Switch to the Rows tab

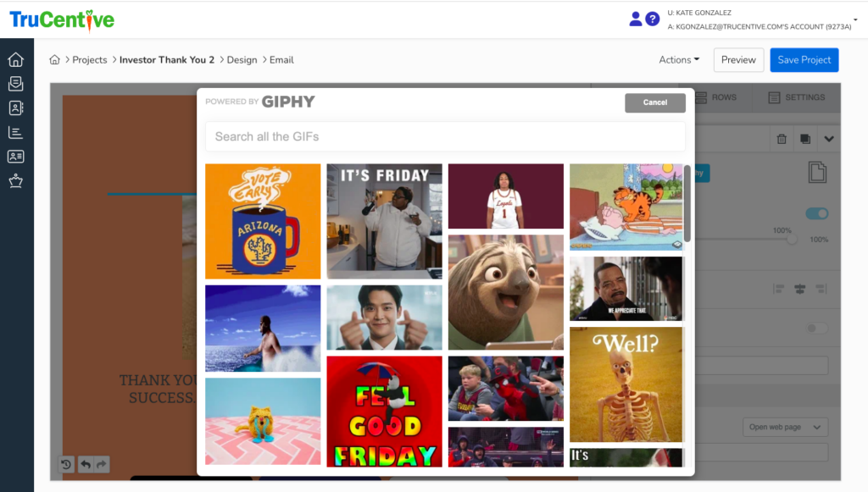click(716, 97)
